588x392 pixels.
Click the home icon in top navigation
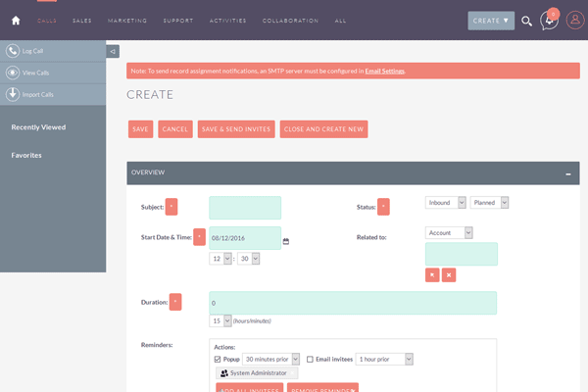click(16, 20)
